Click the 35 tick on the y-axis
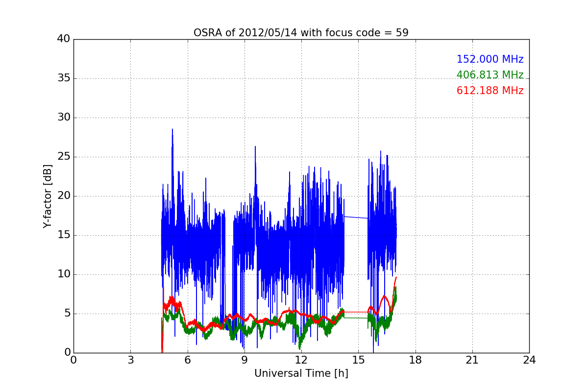 pos(64,78)
